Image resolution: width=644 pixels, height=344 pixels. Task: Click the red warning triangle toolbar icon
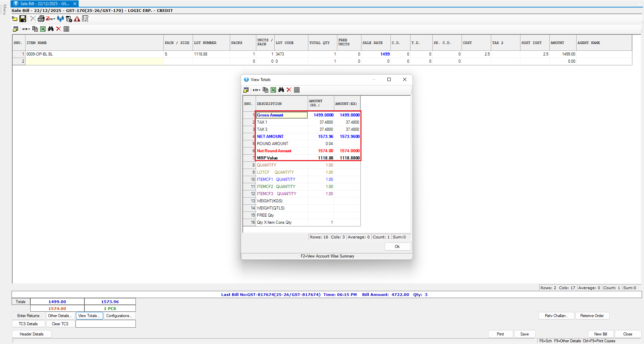point(77,19)
